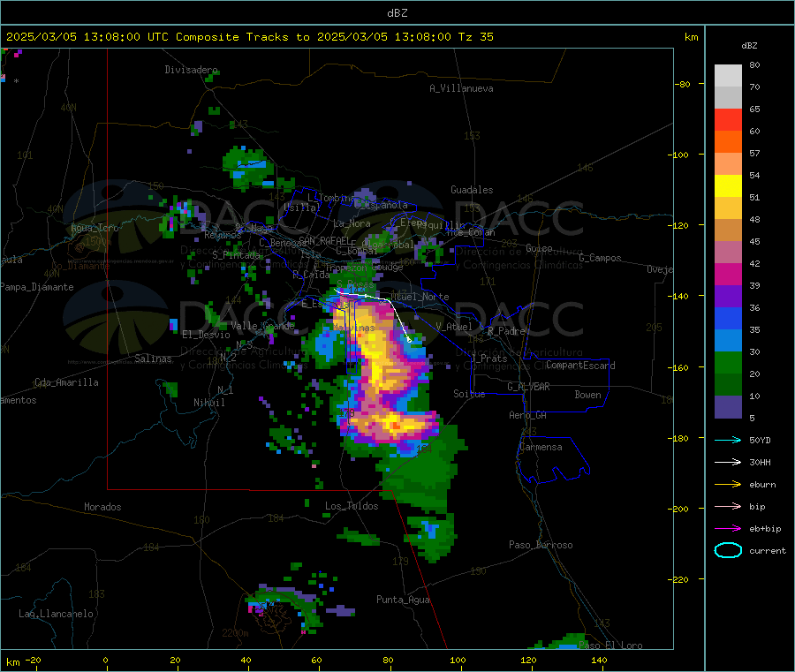Select the bright green swatch in dBZ scale
Screen dimensions: 795x672
[728, 363]
